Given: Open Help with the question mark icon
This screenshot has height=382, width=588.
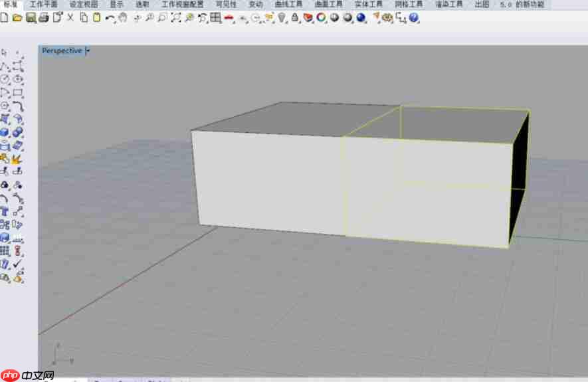Looking at the screenshot, I should (x=414, y=18).
